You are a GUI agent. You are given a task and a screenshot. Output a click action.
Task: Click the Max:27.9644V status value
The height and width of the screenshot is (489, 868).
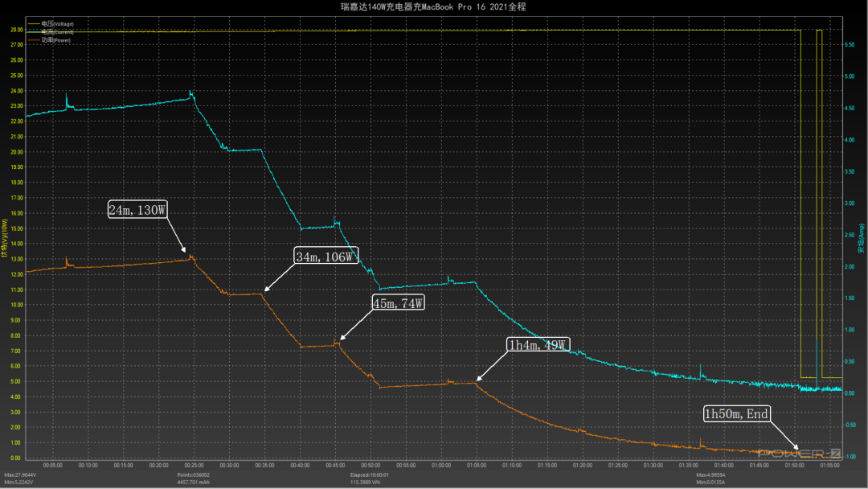pos(20,475)
